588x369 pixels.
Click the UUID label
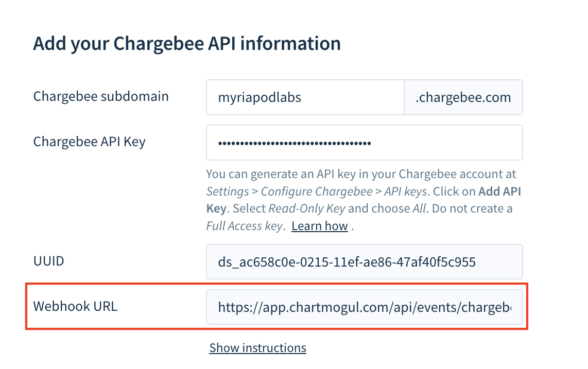pyautogui.click(x=49, y=261)
